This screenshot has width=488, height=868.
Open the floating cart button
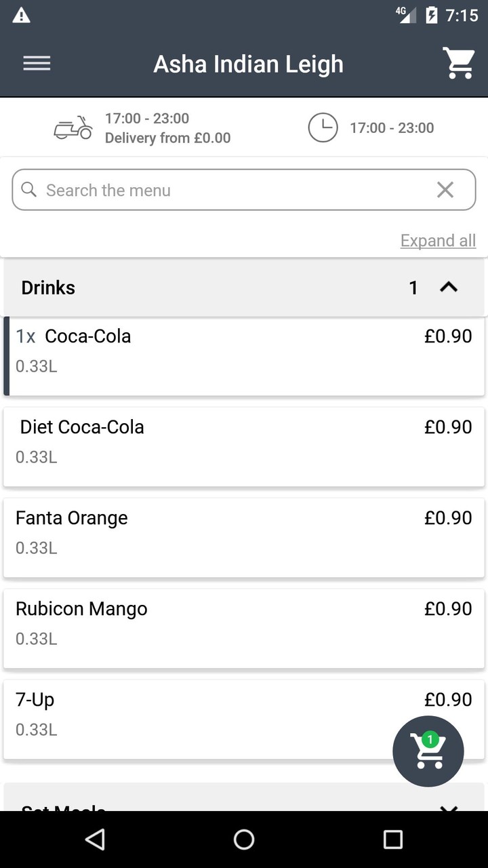(428, 751)
